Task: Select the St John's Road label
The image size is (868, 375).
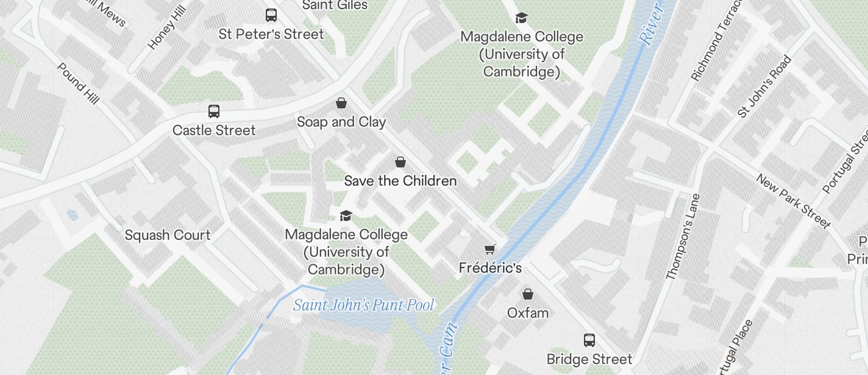Action: [764, 86]
